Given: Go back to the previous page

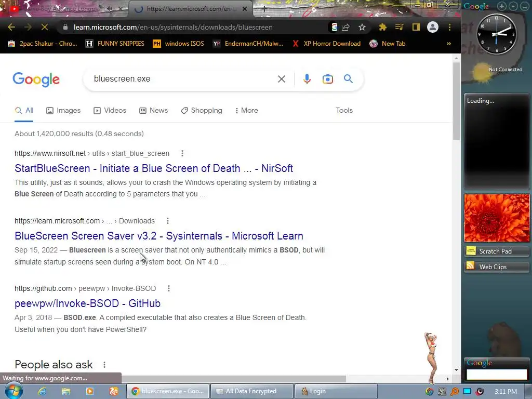Looking at the screenshot, I should (11, 27).
